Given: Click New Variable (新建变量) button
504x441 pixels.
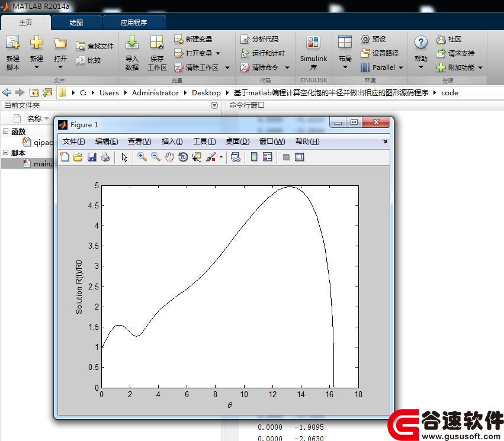Looking at the screenshot, I should pos(193,39).
